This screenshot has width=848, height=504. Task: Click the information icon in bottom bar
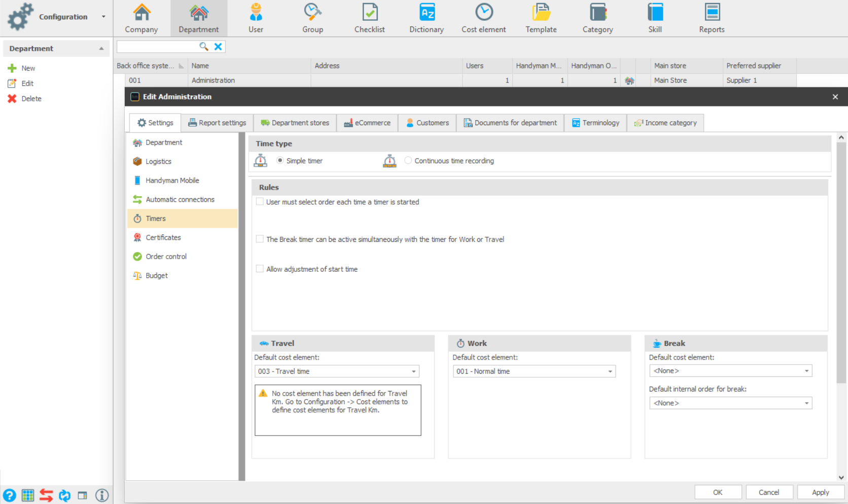coord(102,495)
